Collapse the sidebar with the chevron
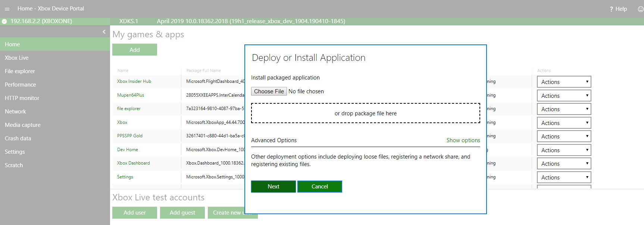The image size is (644, 225). (104, 32)
